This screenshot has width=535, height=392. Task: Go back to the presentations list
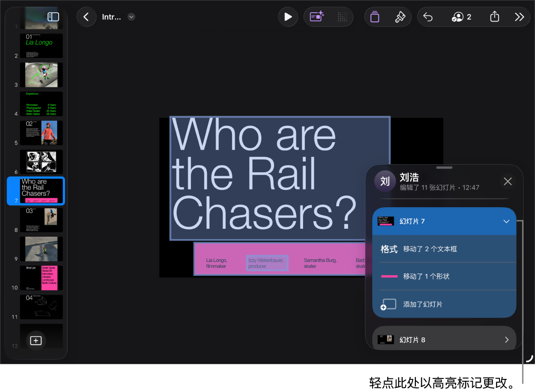87,17
